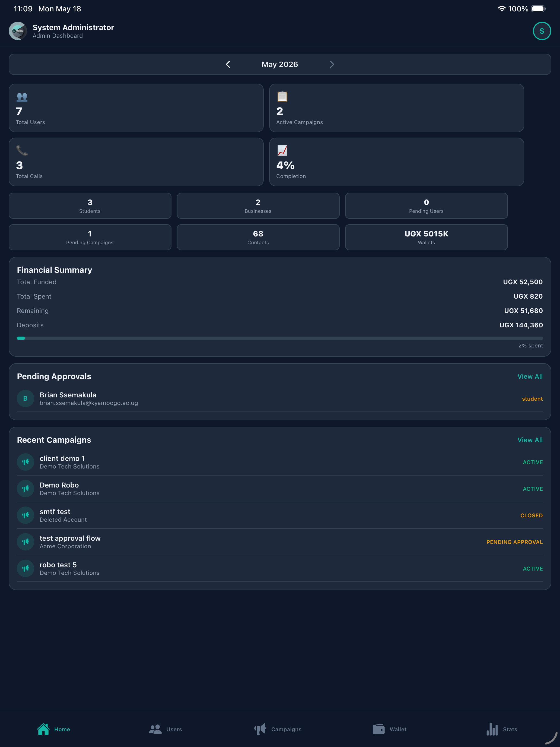Click megaphone icon for test approval flow
This screenshot has width=560, height=747.
click(25, 542)
